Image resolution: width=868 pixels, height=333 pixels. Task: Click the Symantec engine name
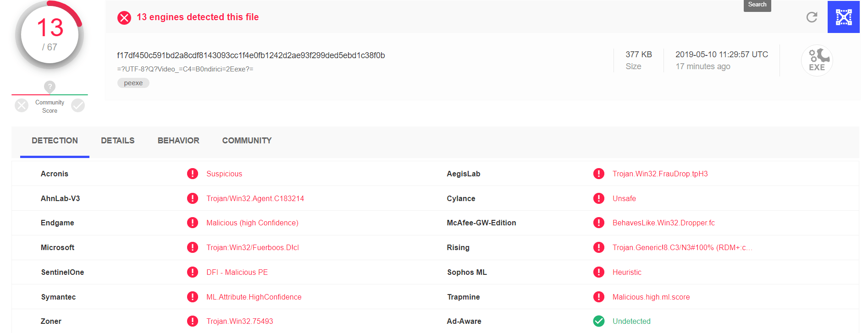pos(58,297)
